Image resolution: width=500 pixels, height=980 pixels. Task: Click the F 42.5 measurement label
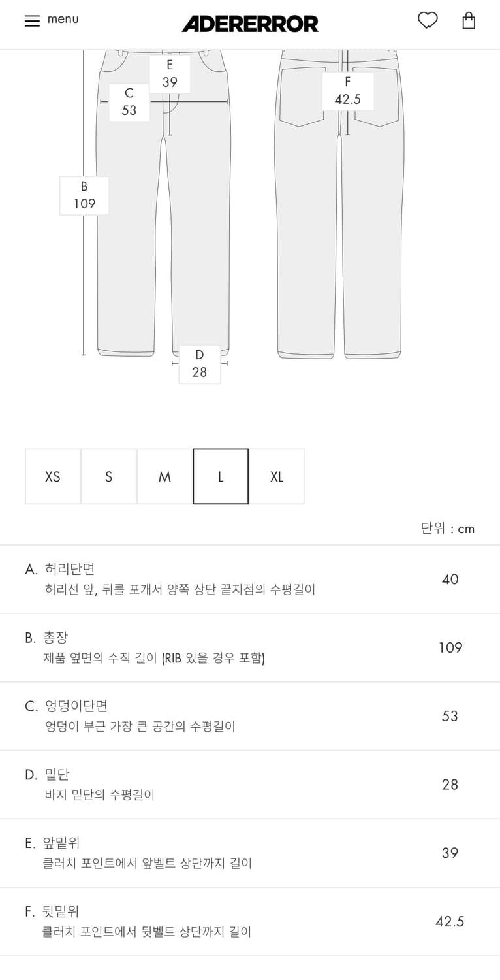pyautogui.click(x=347, y=90)
